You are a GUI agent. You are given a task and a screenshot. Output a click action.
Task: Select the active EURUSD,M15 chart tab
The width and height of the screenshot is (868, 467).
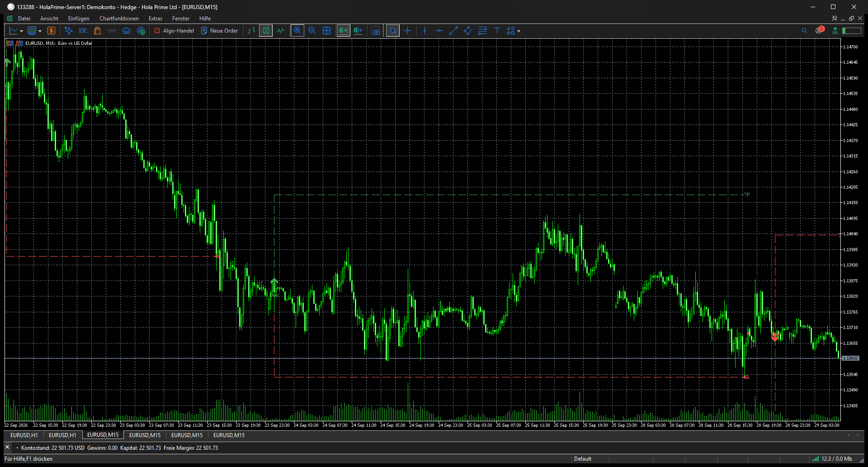click(x=103, y=435)
